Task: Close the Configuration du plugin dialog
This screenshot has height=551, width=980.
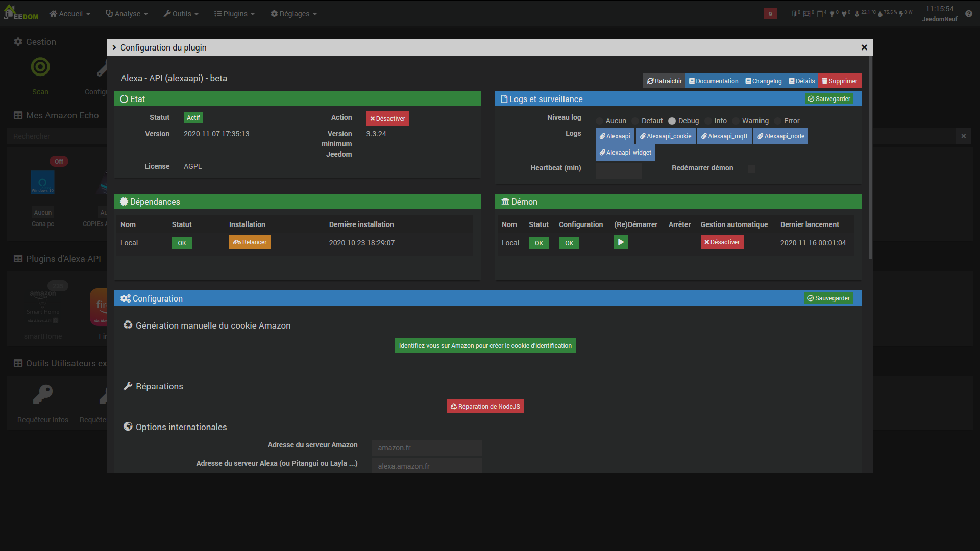Action: coord(864,47)
